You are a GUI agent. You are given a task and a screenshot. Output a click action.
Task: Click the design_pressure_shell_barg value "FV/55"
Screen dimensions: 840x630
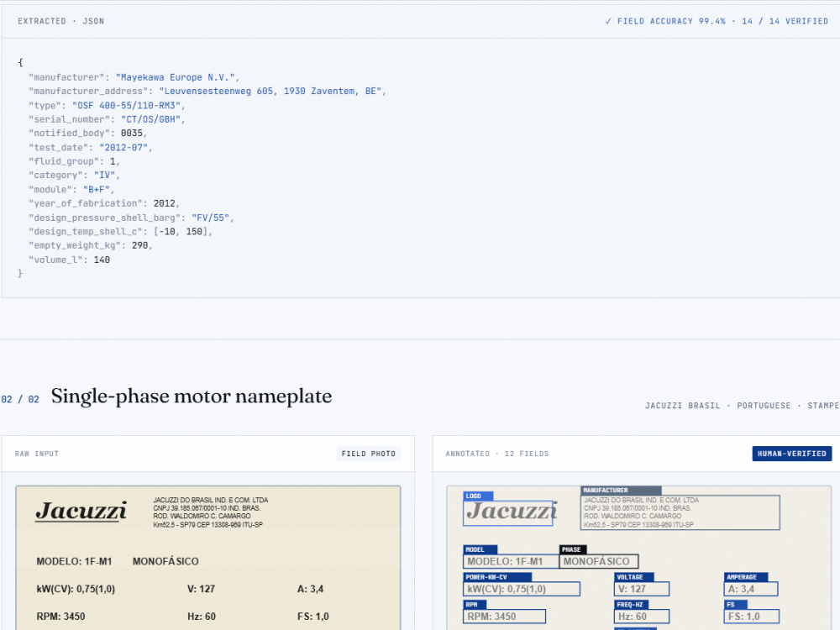(x=211, y=218)
